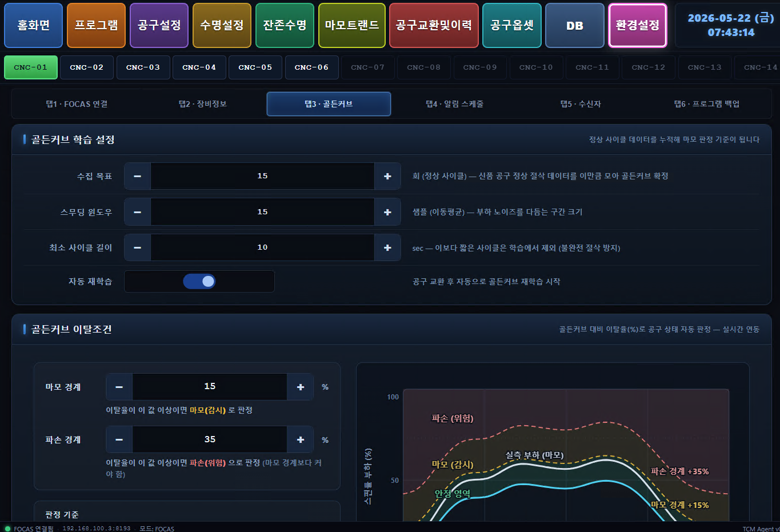Decrease 마모 경계 percent with minus
The image size is (780, 532).
pyautogui.click(x=119, y=387)
